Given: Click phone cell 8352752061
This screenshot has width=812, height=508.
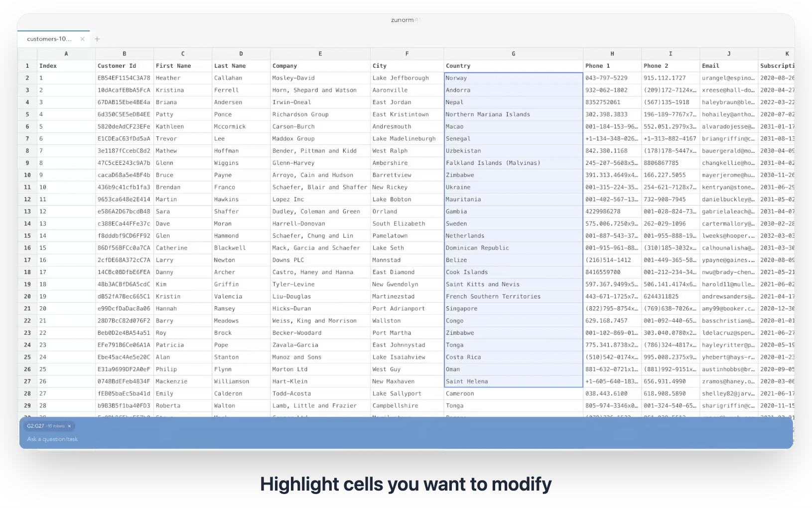Looking at the screenshot, I should click(x=612, y=102).
